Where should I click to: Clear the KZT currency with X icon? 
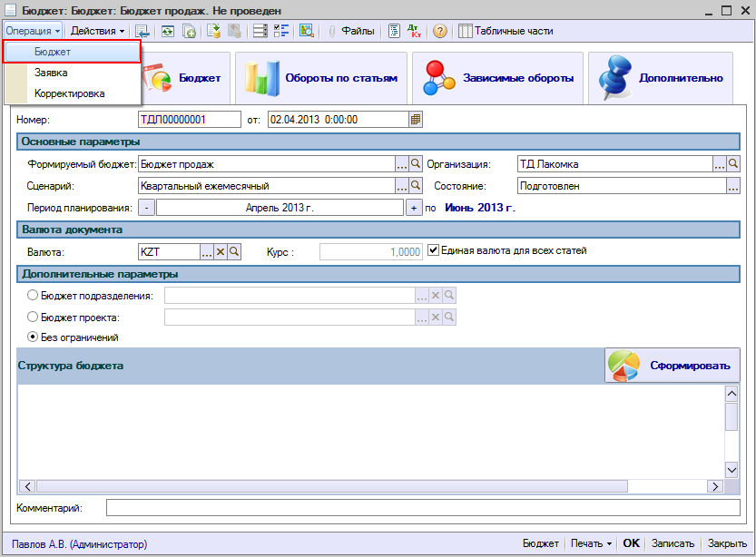220,251
